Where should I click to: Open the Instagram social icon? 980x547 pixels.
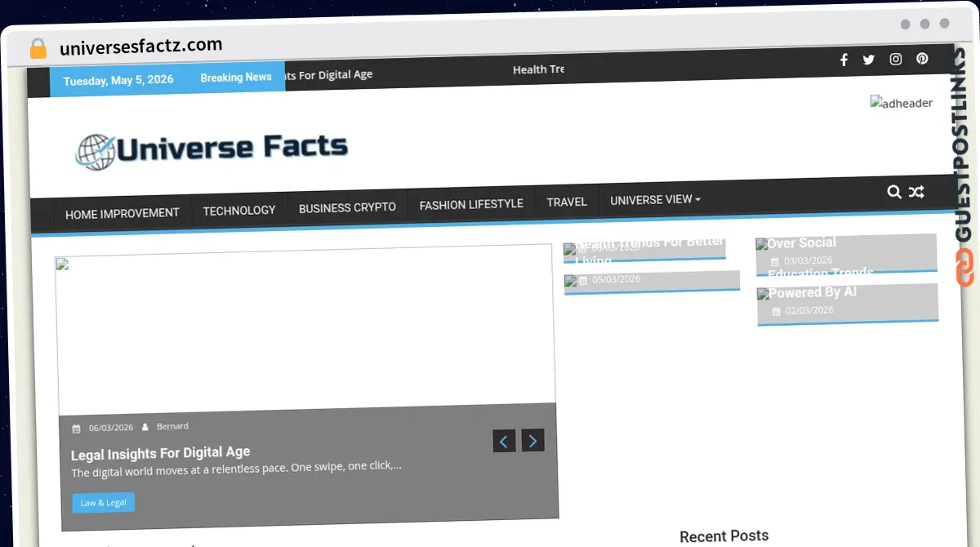pyautogui.click(x=896, y=59)
